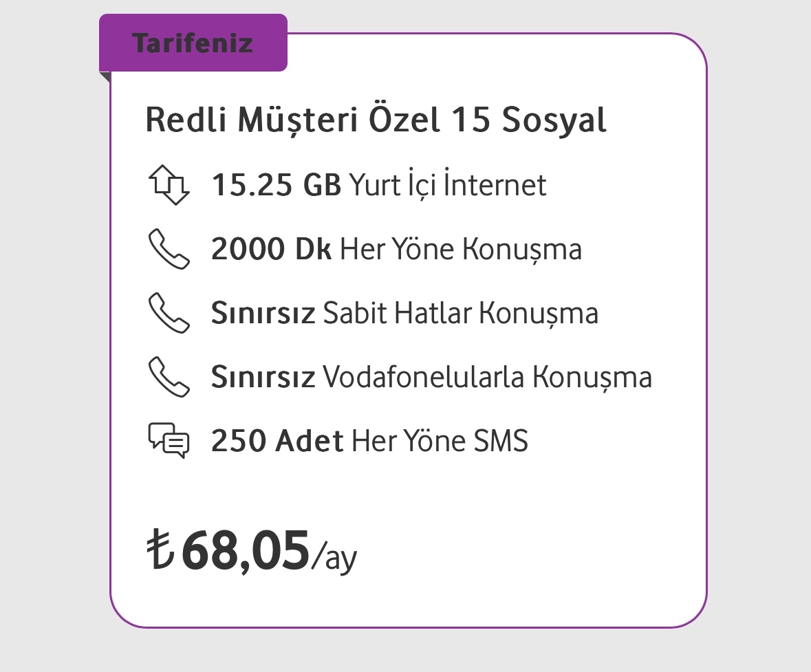811x672 pixels.
Task: Click the data transfer arrows icon
Action: tap(169, 185)
